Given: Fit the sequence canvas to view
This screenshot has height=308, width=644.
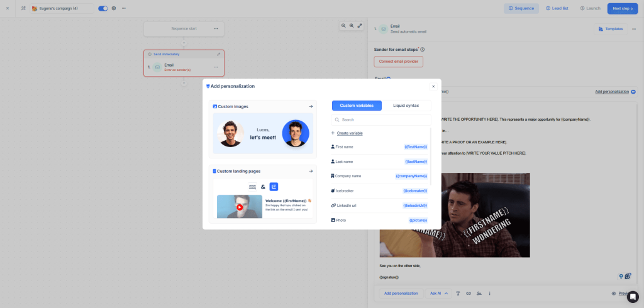Looking at the screenshot, I should (x=360, y=26).
